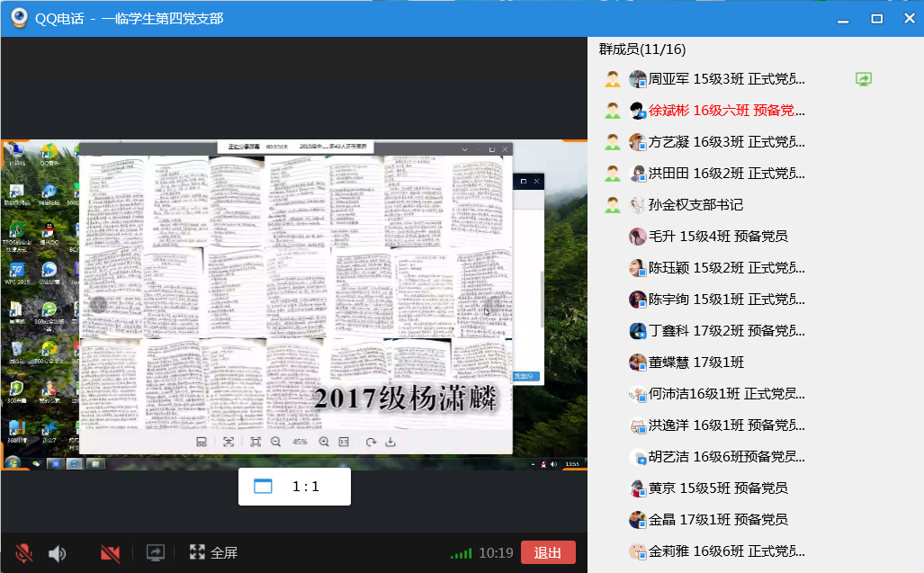
Task: Open the WPS 2019 desktop shortcut
Action: pos(16,273)
